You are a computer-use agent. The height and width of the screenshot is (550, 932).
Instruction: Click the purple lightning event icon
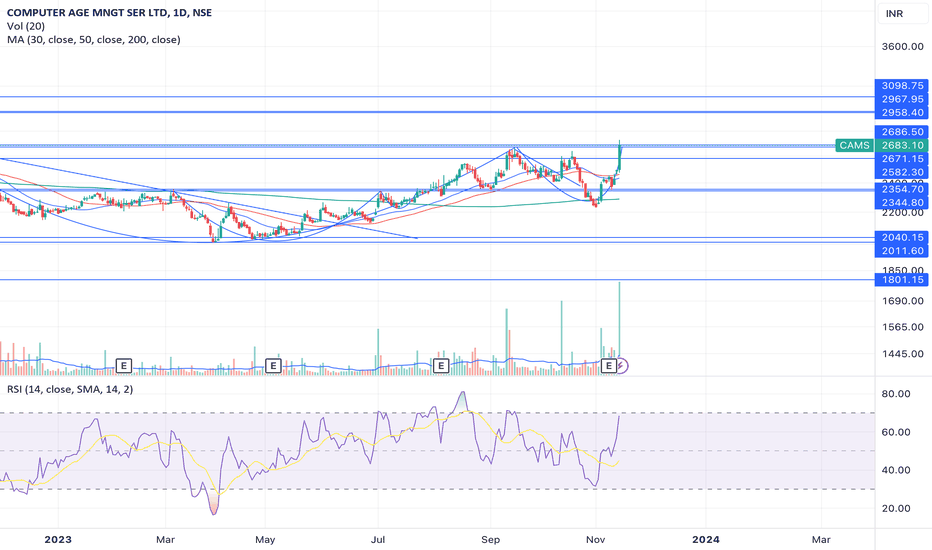pos(622,365)
